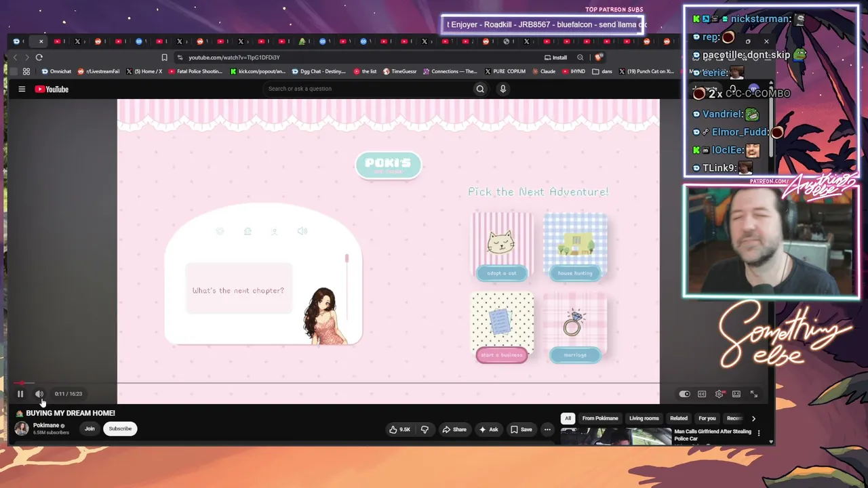The height and width of the screenshot is (488, 868).
Task: Choose the 'start a business' adventure card
Action: click(502, 328)
